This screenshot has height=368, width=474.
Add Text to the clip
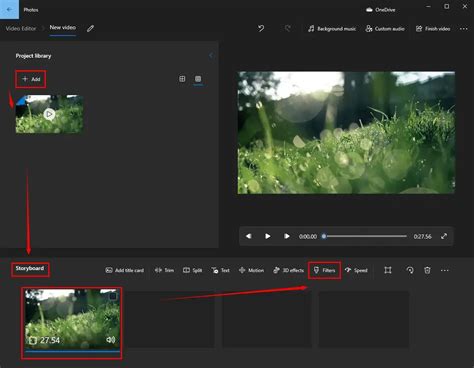220,270
